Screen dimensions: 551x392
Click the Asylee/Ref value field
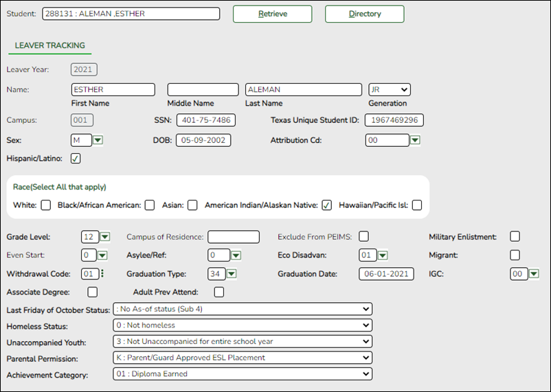(218, 255)
